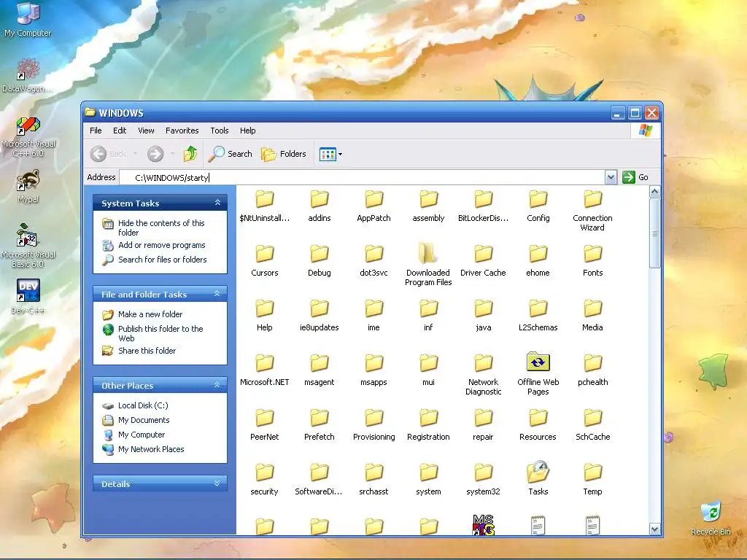The height and width of the screenshot is (560, 747).
Task: Select the Mypal desktop shortcut
Action: tap(28, 187)
